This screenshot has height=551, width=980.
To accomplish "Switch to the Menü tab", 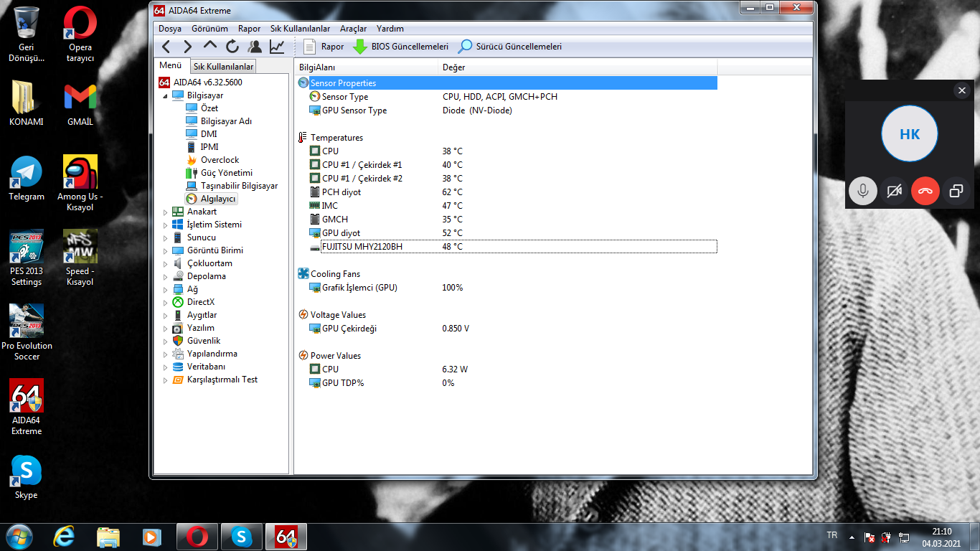I will (171, 65).
